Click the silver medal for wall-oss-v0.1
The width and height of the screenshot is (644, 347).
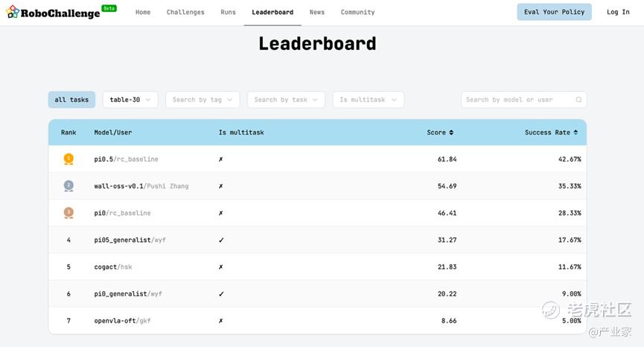pyautogui.click(x=68, y=186)
